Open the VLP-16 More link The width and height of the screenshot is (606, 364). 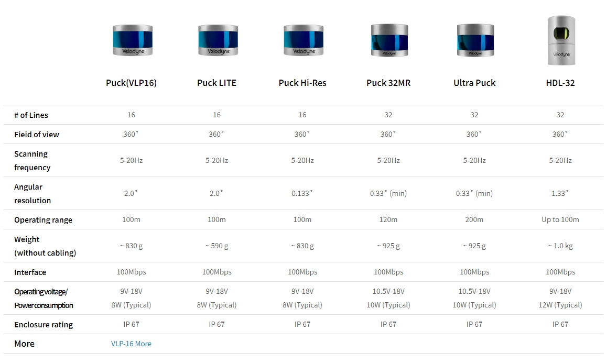[x=131, y=344]
